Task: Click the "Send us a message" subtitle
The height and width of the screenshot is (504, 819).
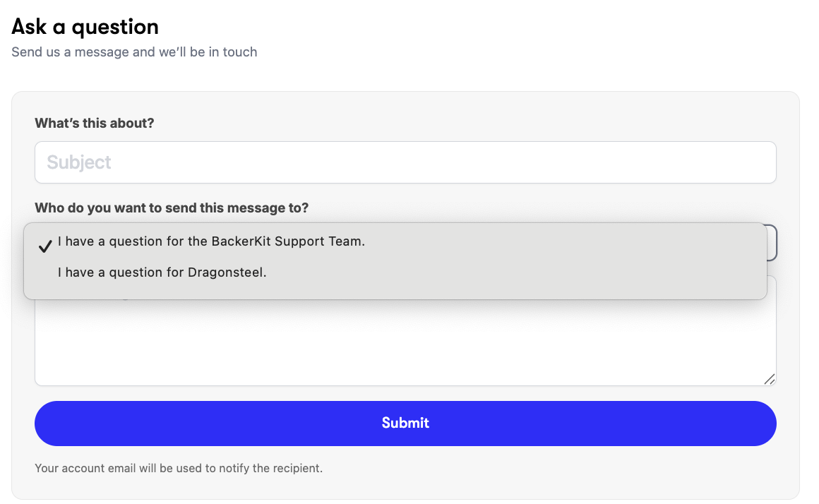Action: coord(134,52)
